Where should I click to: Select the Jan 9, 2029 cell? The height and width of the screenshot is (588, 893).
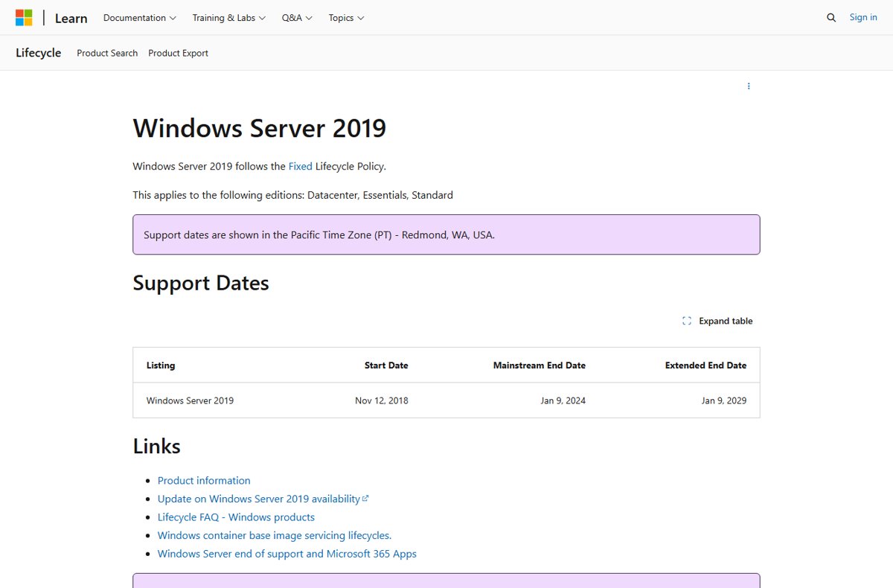coord(724,400)
